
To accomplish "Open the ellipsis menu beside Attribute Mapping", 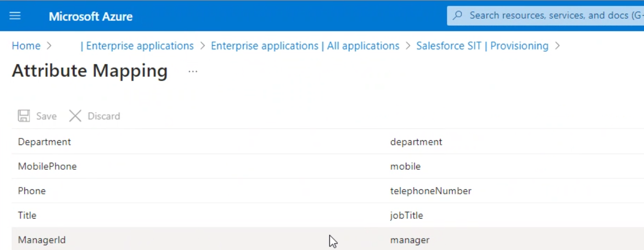I will [192, 71].
